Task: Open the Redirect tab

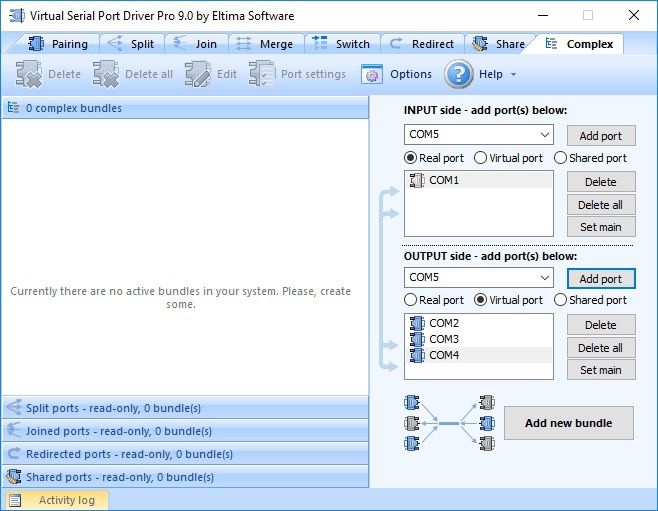Action: click(x=423, y=44)
